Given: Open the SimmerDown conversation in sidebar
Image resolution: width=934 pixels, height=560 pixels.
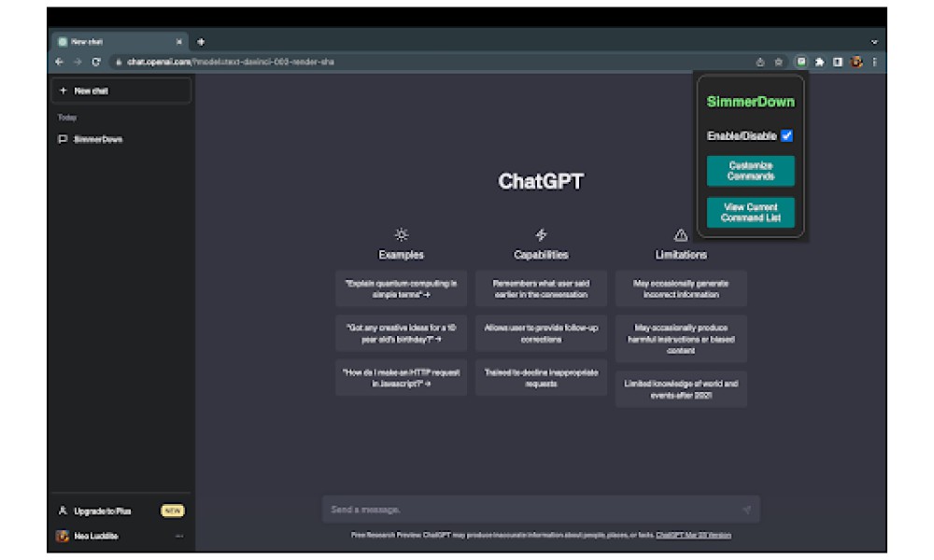Looking at the screenshot, I should 121,139.
